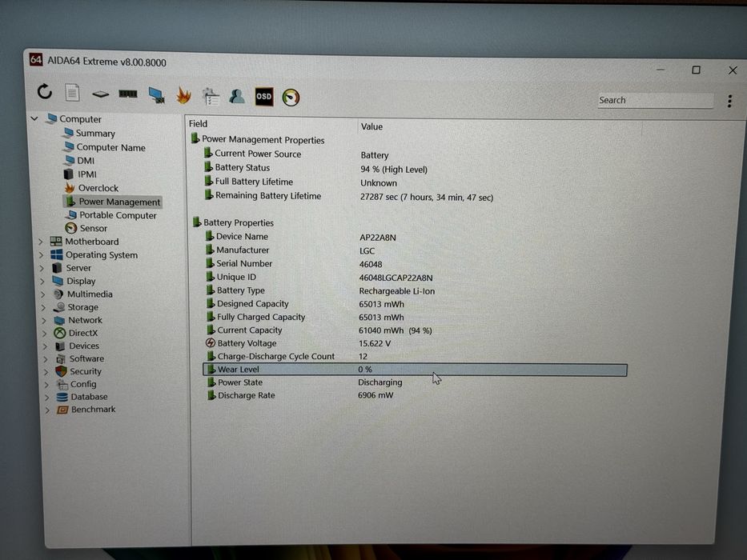
Task: Collapse the Computer tree node
Action: click(34, 118)
